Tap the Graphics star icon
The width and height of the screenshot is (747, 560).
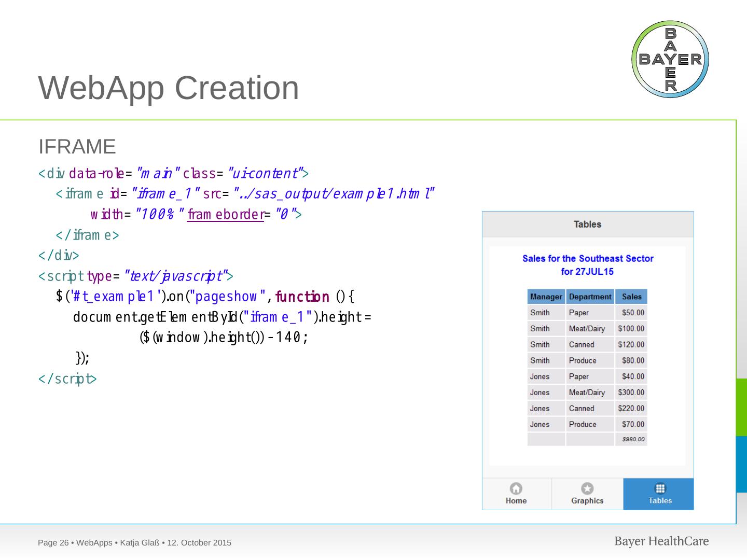click(x=587, y=488)
